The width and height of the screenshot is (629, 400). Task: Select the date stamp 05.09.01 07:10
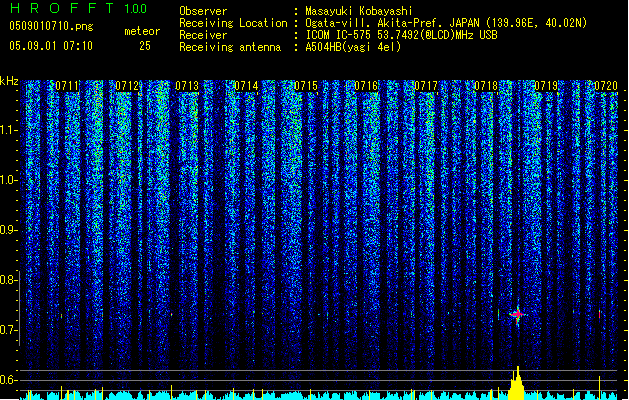coord(51,46)
